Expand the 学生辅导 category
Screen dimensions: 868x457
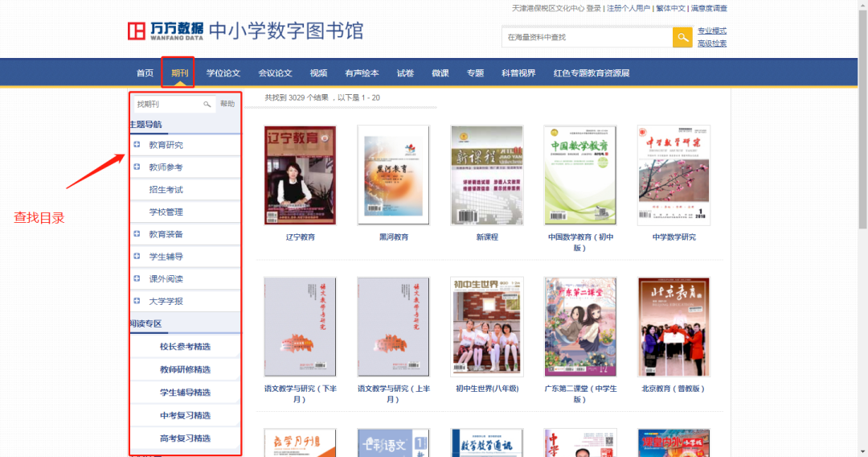(x=137, y=256)
